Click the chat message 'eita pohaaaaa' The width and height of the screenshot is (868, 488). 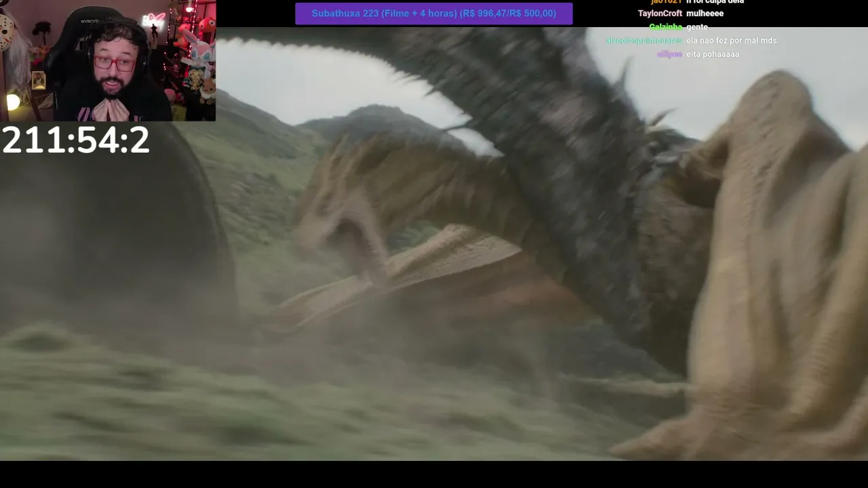coord(713,54)
